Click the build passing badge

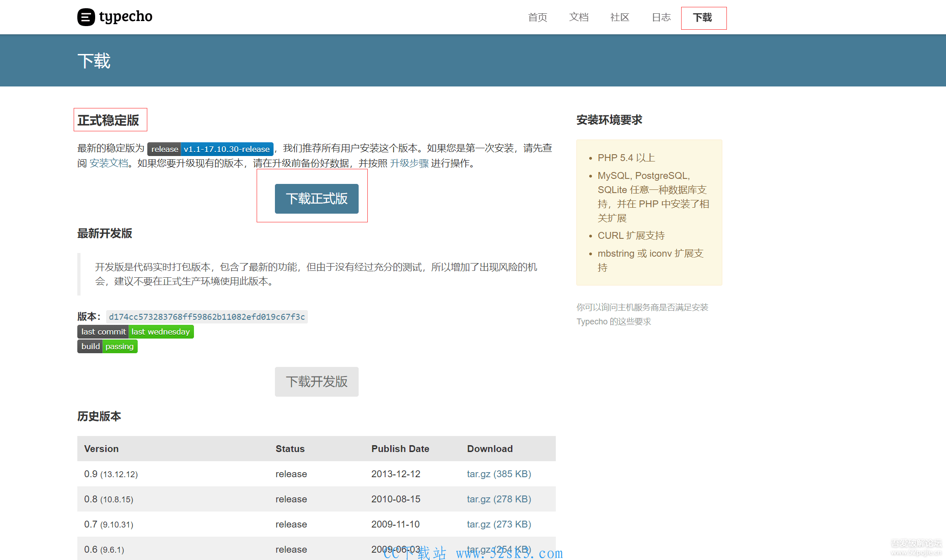point(107,346)
